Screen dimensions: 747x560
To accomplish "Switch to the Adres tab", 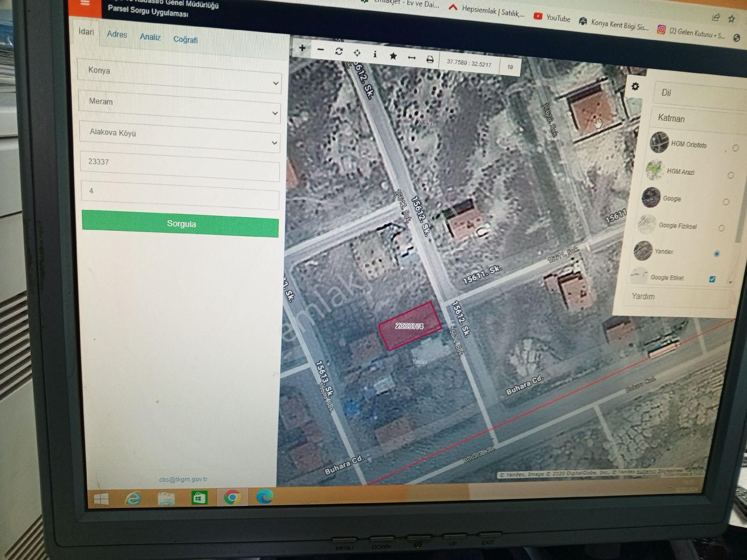I will (x=117, y=34).
